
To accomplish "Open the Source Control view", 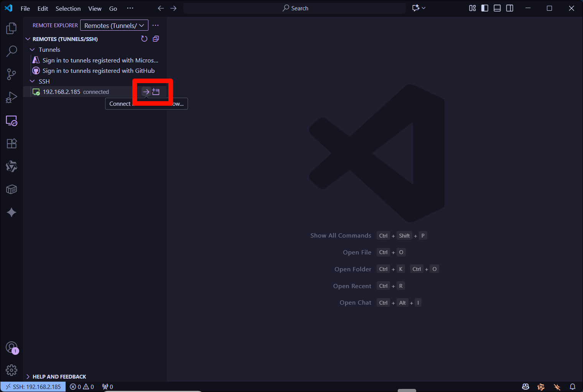I will click(12, 74).
